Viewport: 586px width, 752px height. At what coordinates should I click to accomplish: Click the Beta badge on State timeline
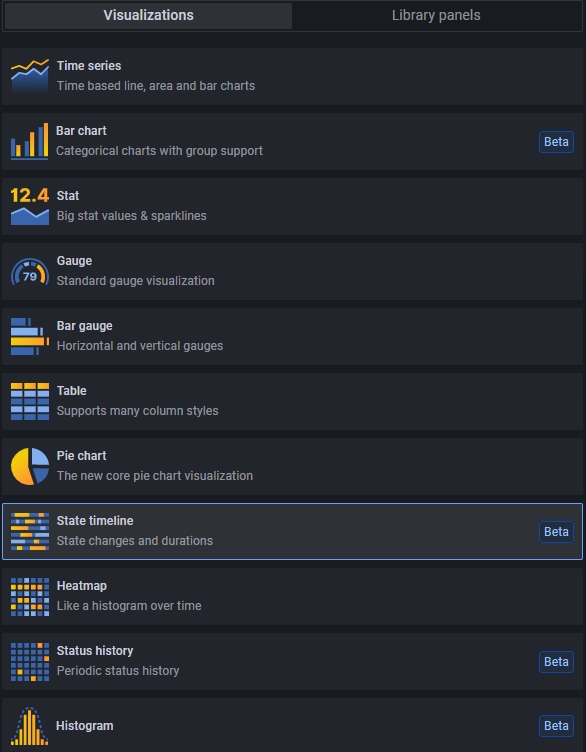click(556, 532)
